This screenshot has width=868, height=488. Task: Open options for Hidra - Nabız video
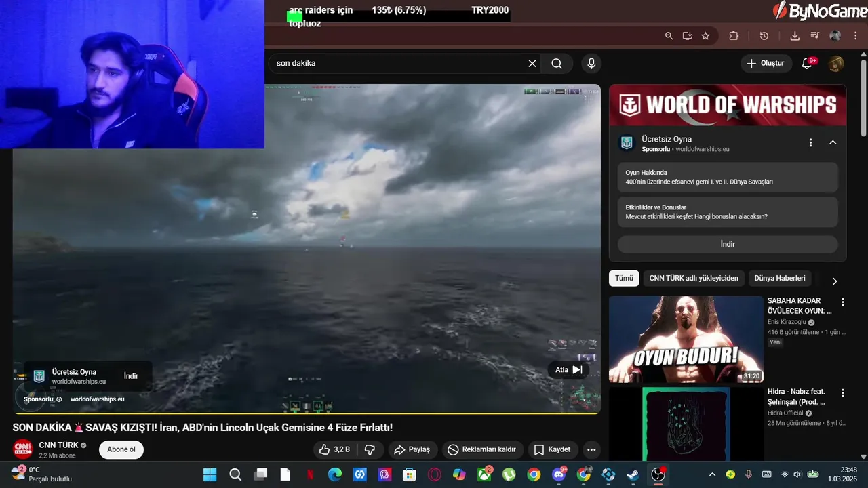click(x=843, y=393)
